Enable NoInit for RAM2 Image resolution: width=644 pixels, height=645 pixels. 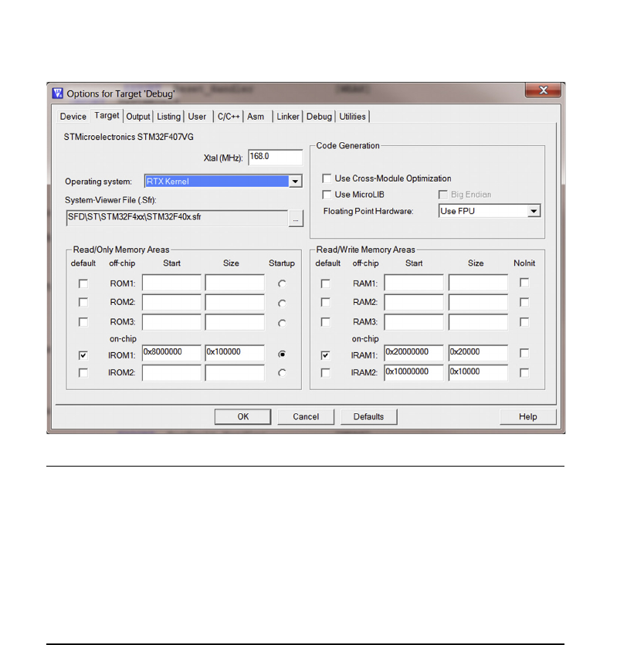(524, 302)
